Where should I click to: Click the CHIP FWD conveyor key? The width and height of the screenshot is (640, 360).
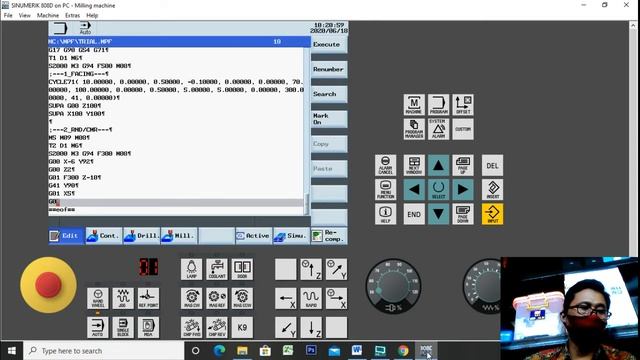tap(191, 327)
